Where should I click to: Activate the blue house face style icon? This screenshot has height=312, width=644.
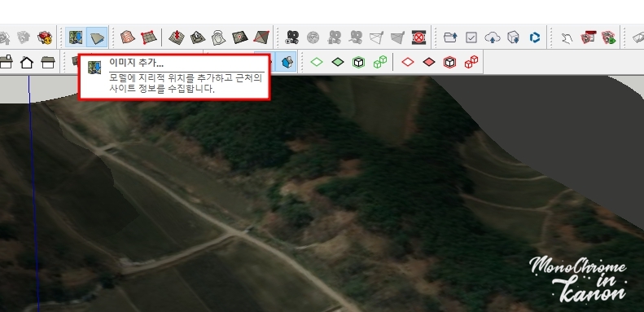[x=287, y=62]
